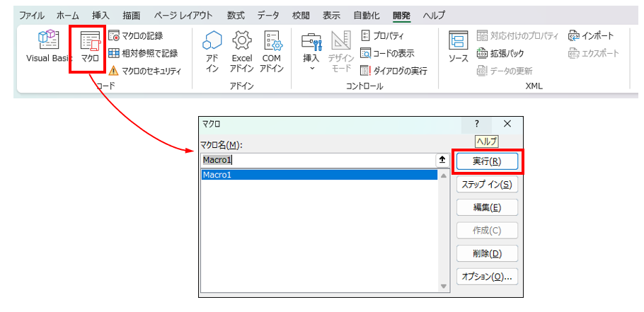Screen dimensions: 644x312
Task: Click the マクロ (Macros) ribbon icon
Action: coord(89,48)
